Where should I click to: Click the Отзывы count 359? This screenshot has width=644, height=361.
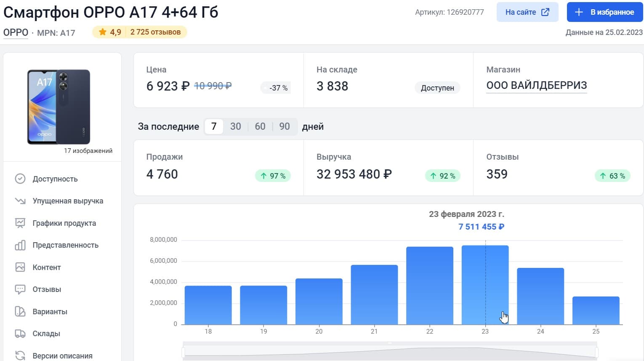click(497, 174)
